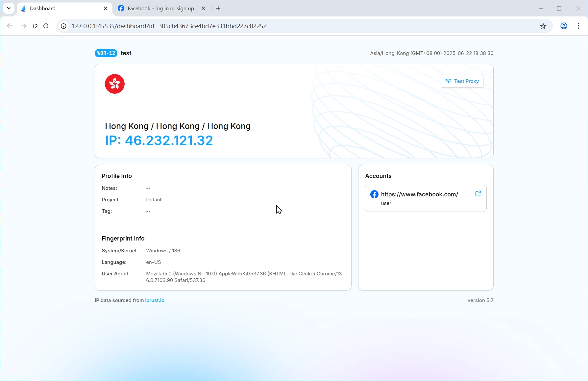The width and height of the screenshot is (588, 381).
Task: Go back to previous page
Action: (10, 26)
